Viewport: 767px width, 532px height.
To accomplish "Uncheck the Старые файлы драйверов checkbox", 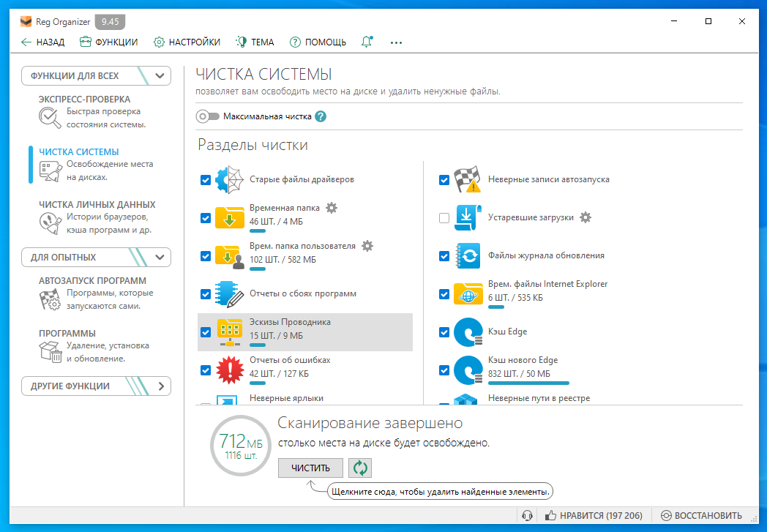I will 206,180.
